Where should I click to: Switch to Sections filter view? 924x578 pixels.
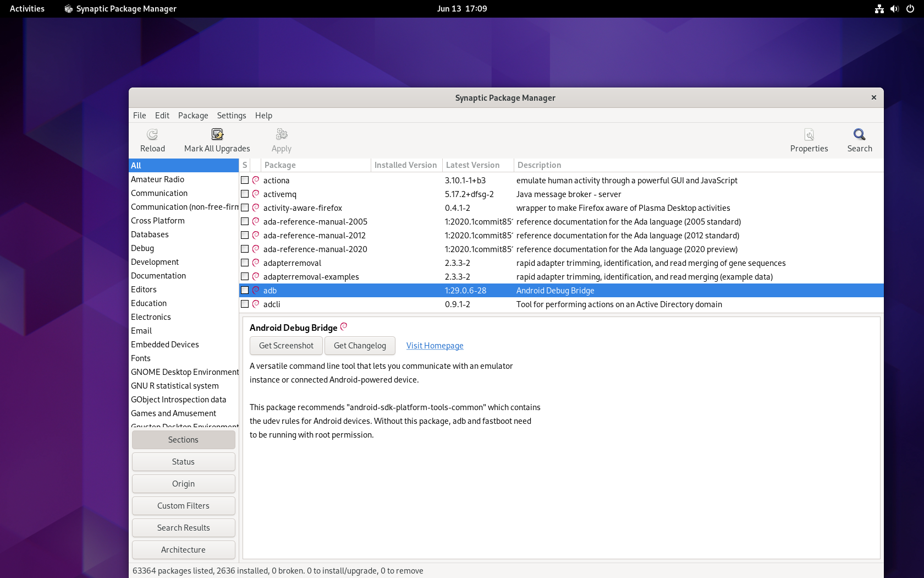183,440
